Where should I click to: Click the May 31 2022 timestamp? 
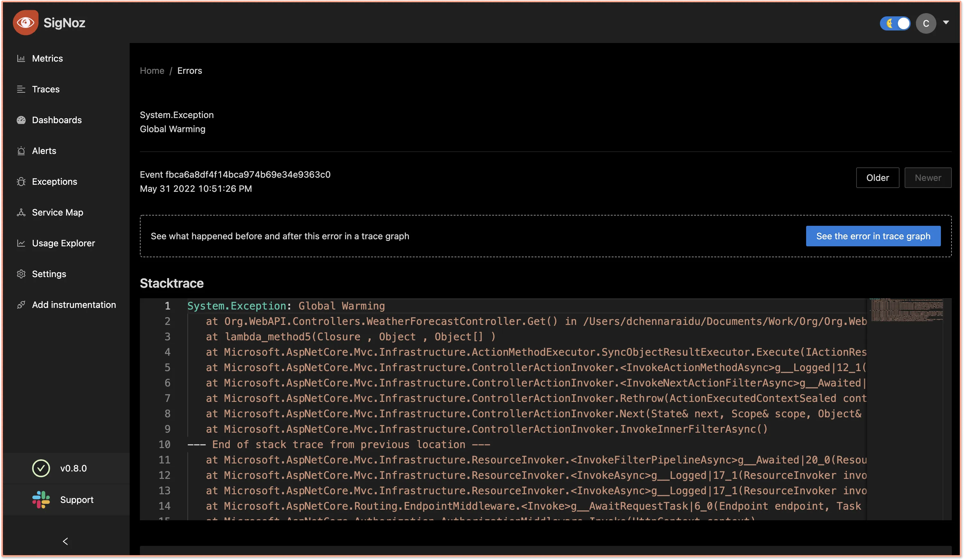tap(196, 189)
